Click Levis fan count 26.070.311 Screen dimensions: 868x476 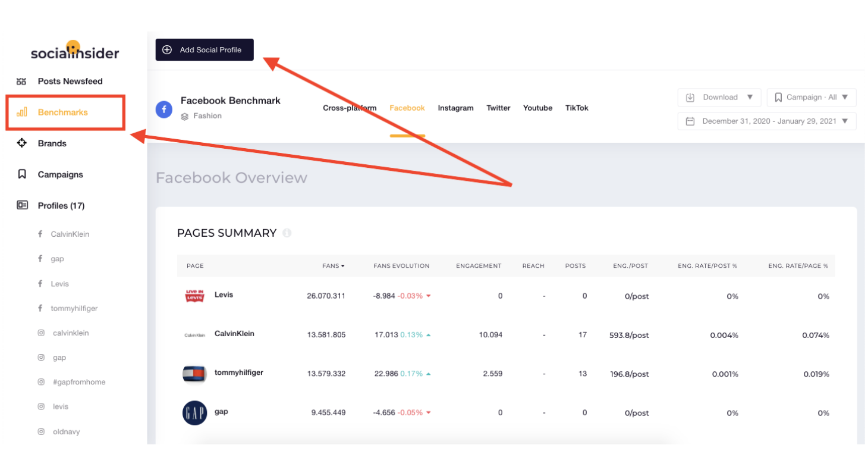point(326,296)
